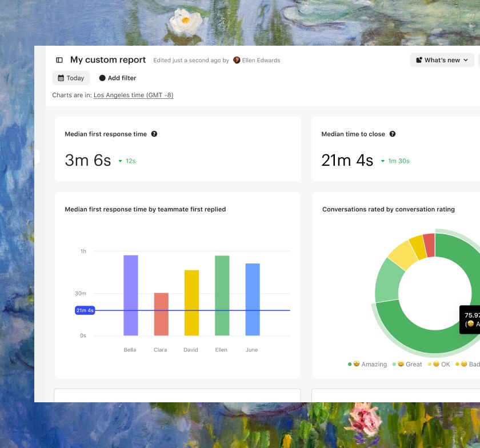Image resolution: width=480 pixels, height=448 pixels.
Task: Select the light green donut chart segment
Action: pos(387,280)
